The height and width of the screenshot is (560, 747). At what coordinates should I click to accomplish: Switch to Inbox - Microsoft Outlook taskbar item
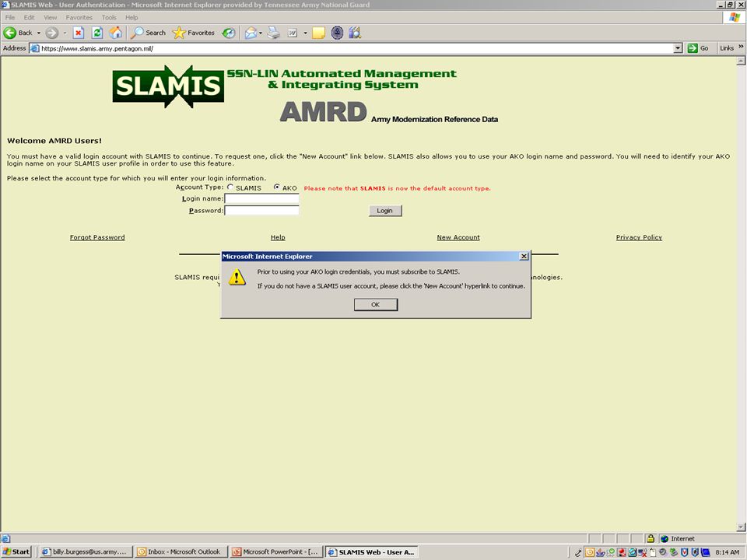pos(181,552)
